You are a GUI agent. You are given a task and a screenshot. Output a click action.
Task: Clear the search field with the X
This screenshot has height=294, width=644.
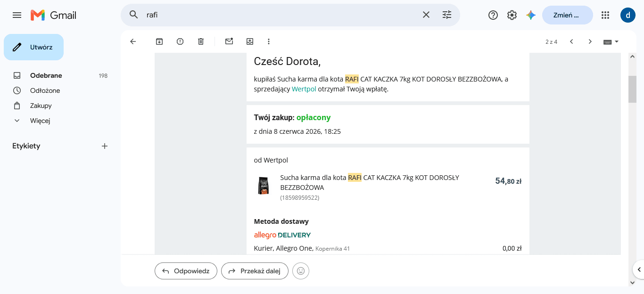pyautogui.click(x=426, y=15)
